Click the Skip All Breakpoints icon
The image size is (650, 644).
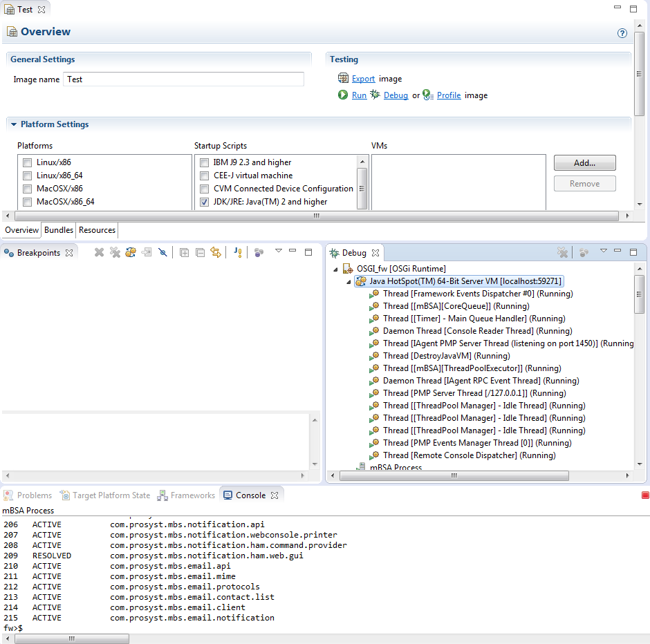click(x=162, y=253)
